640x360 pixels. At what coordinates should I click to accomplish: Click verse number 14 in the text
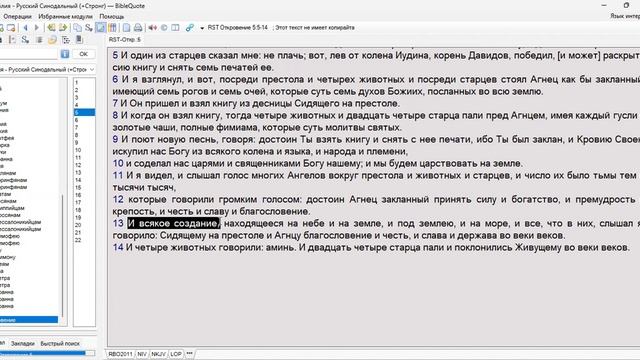pyautogui.click(x=118, y=247)
